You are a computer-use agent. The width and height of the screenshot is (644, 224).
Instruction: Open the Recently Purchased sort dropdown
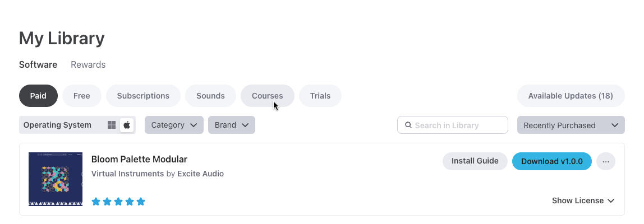click(x=571, y=125)
